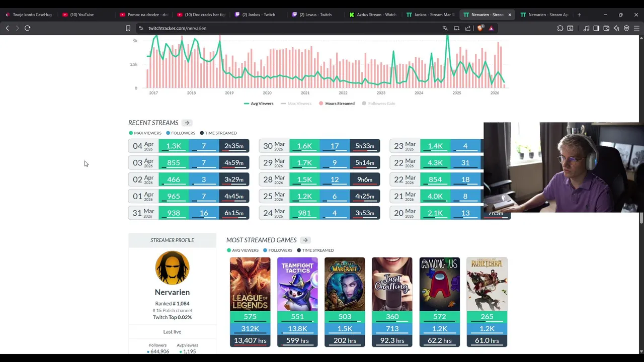Screen dimensions: 644x362
Task: Click the translate page icon in address bar
Action: 445,28
